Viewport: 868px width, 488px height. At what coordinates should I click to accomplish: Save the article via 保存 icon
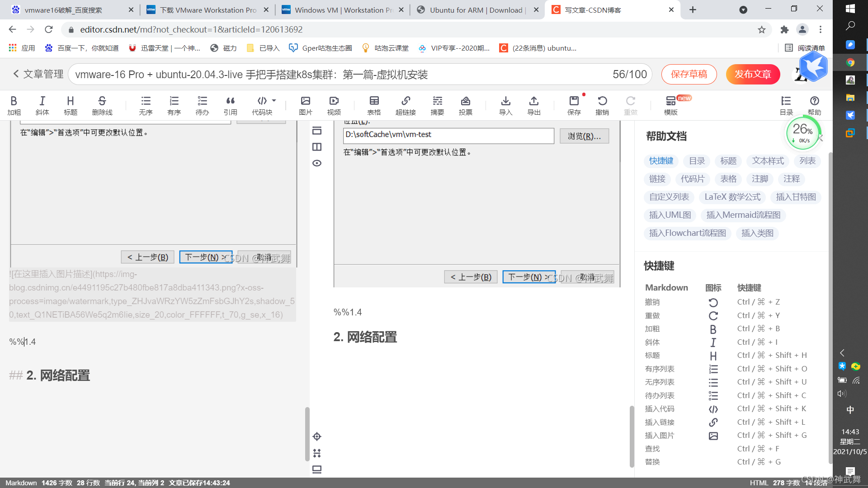pos(574,106)
